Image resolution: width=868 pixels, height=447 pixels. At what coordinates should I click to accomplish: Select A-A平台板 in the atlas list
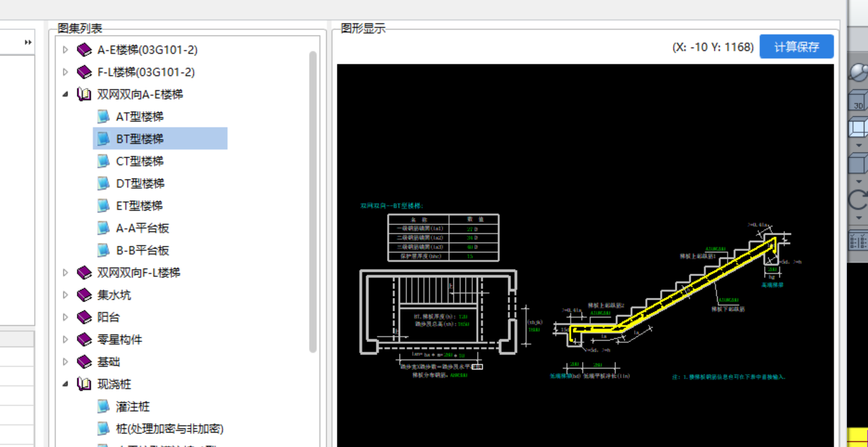[x=142, y=228]
